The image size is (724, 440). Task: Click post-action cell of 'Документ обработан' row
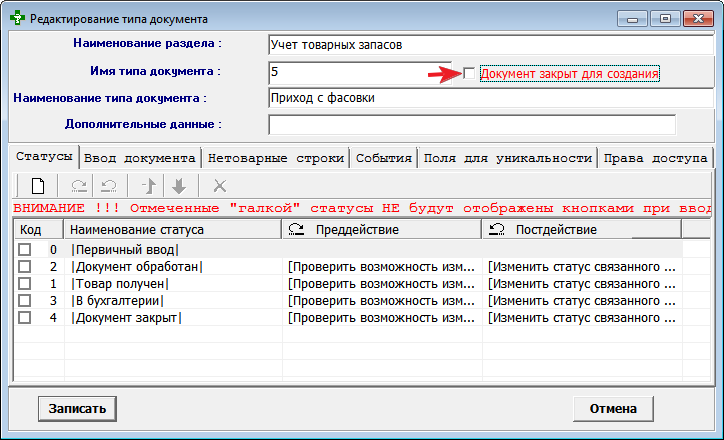[582, 267]
